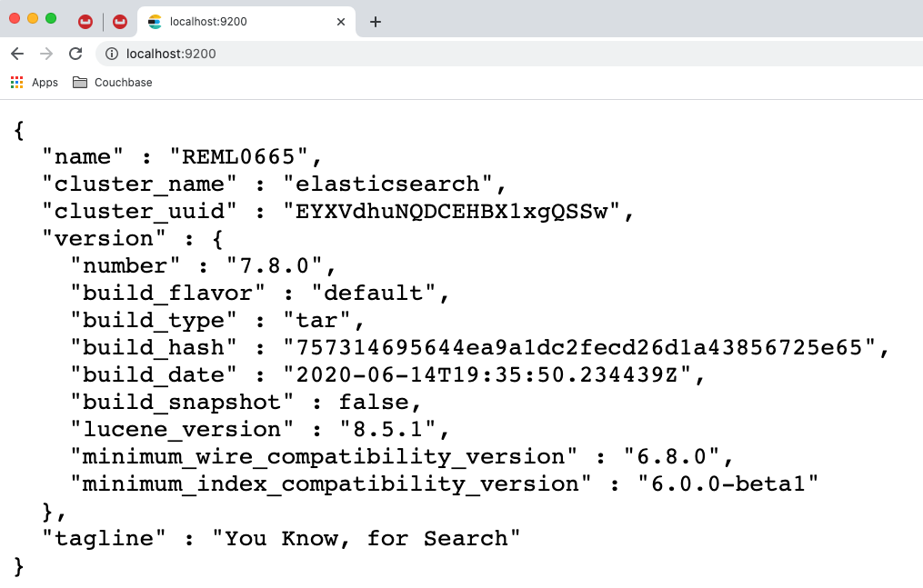Click the forward navigation arrow icon

[45, 54]
